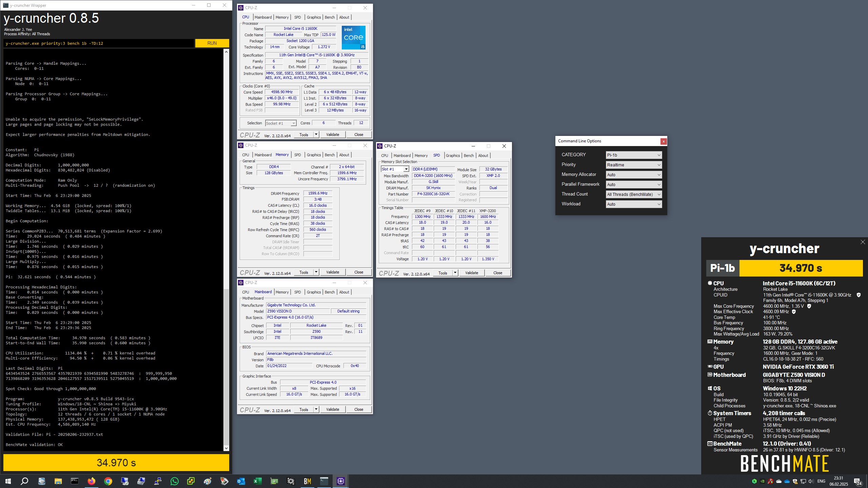Switch to Firefox in the taskbar

point(91,481)
